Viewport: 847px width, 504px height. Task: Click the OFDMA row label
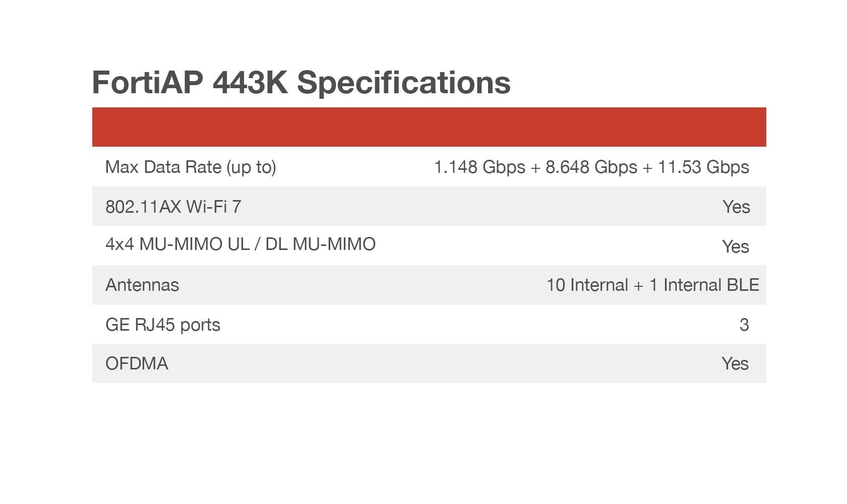[137, 364]
